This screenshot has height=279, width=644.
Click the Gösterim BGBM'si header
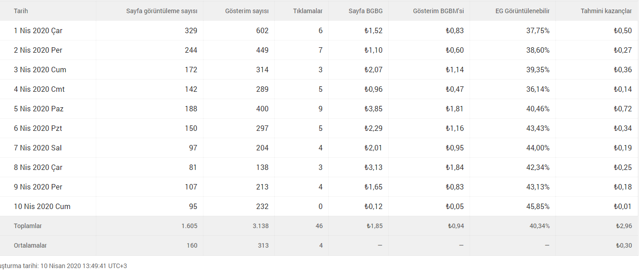438,11
